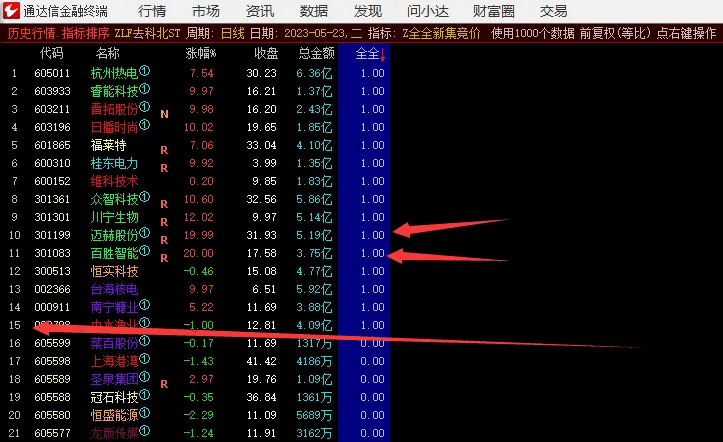Click the N marker on the 晋拓股份 row
This screenshot has height=442, width=723.
click(x=164, y=114)
